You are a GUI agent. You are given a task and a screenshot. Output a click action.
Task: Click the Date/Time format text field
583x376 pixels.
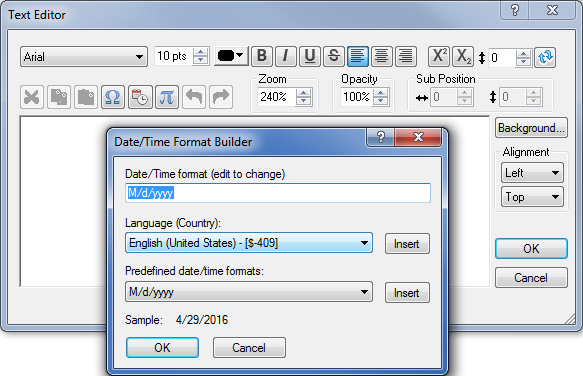278,193
